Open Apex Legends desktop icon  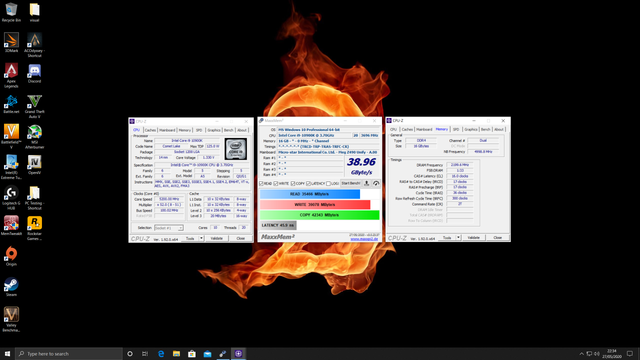pos(11,76)
